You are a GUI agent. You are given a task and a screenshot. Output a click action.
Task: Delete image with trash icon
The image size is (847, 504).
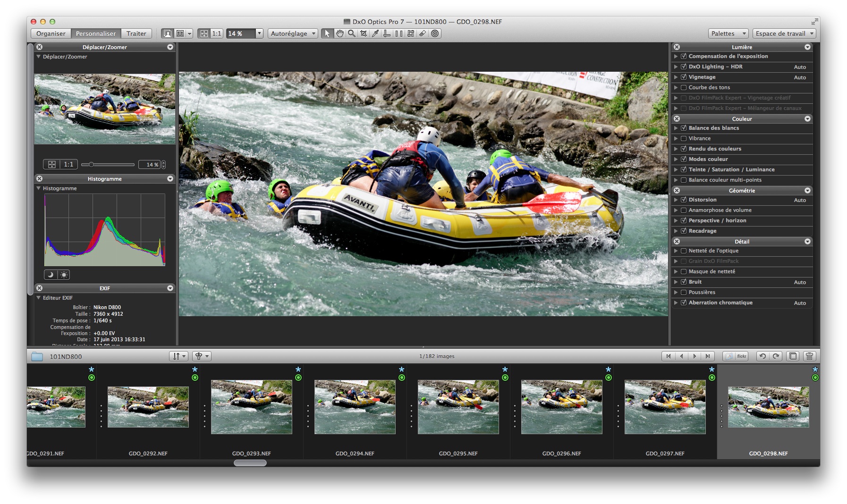[x=810, y=356]
